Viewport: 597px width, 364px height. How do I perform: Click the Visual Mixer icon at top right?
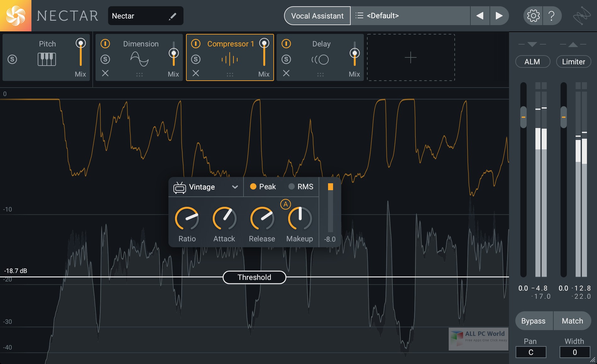tap(582, 16)
